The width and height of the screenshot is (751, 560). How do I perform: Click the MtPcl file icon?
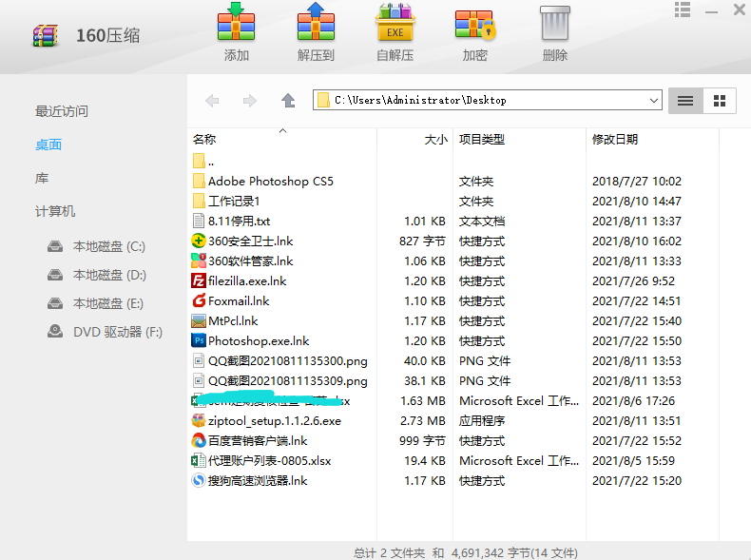[199, 320]
